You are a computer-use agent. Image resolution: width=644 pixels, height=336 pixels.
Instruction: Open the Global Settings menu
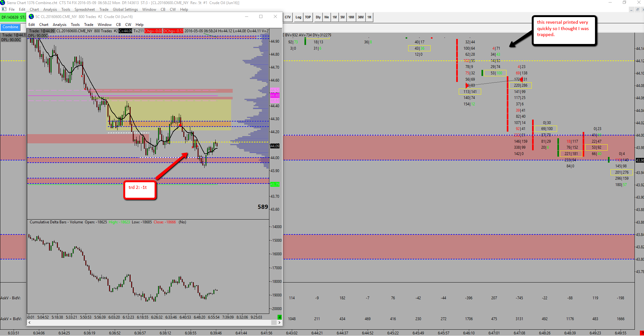tap(125, 9)
